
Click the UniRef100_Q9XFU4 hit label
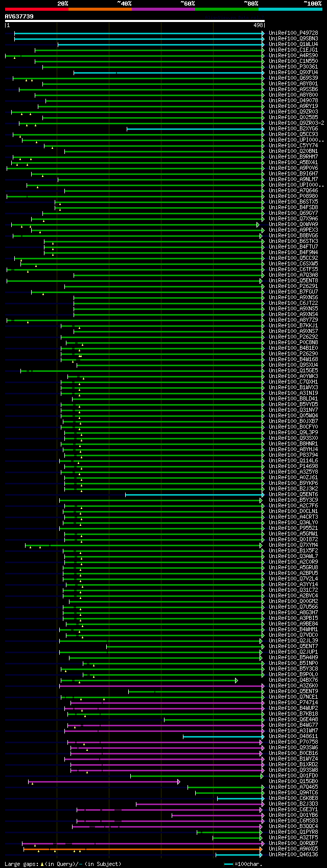point(293,72)
